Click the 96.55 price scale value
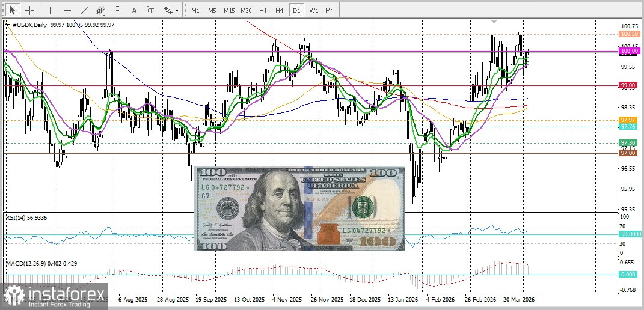The width and height of the screenshot is (644, 310). click(x=628, y=168)
